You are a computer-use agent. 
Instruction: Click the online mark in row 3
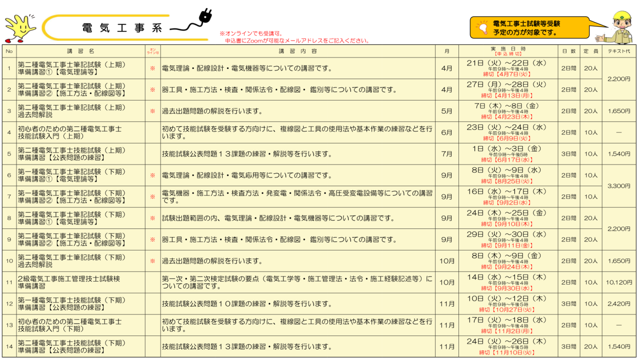point(152,111)
